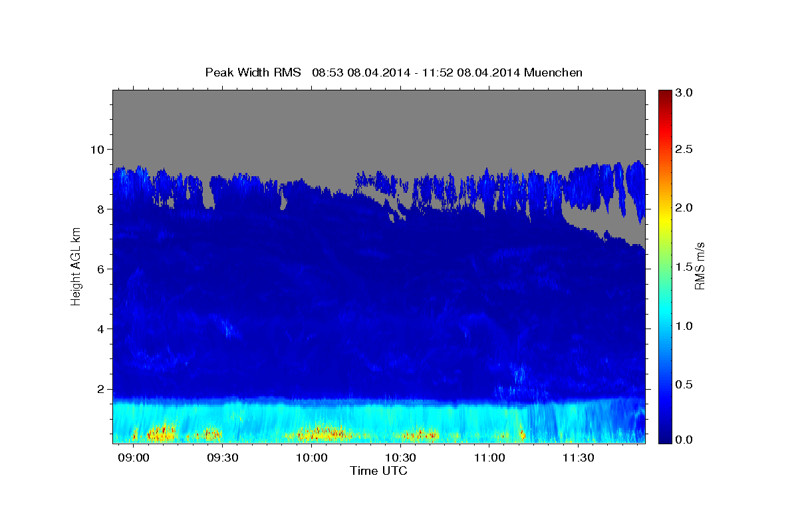The height and width of the screenshot is (532, 798).
Task: Click the plot title 'Peak Width RMS'
Action: coord(253,72)
